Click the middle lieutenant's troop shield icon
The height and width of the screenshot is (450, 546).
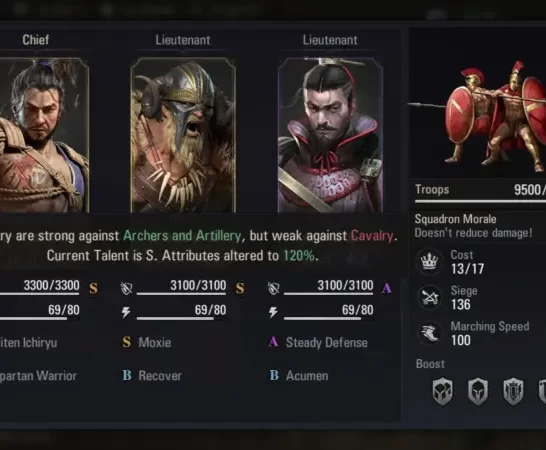[x=126, y=288]
